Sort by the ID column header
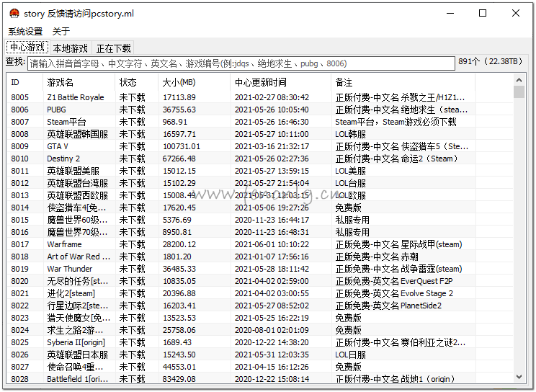The height and width of the screenshot is (392, 536). point(24,82)
